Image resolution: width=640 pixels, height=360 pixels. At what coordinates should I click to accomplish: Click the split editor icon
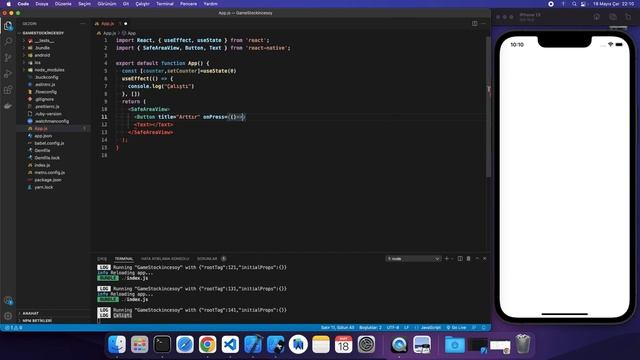point(475,24)
